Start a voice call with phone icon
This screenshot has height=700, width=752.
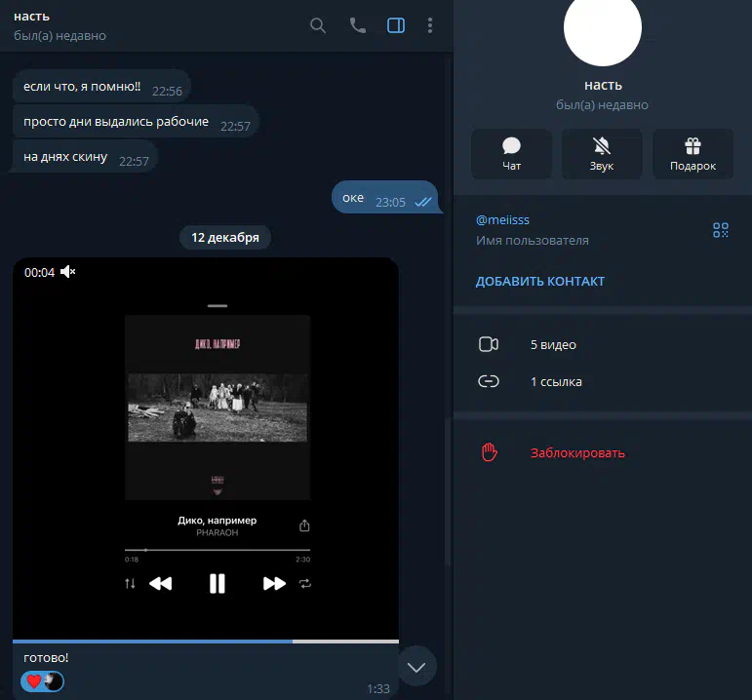358,26
